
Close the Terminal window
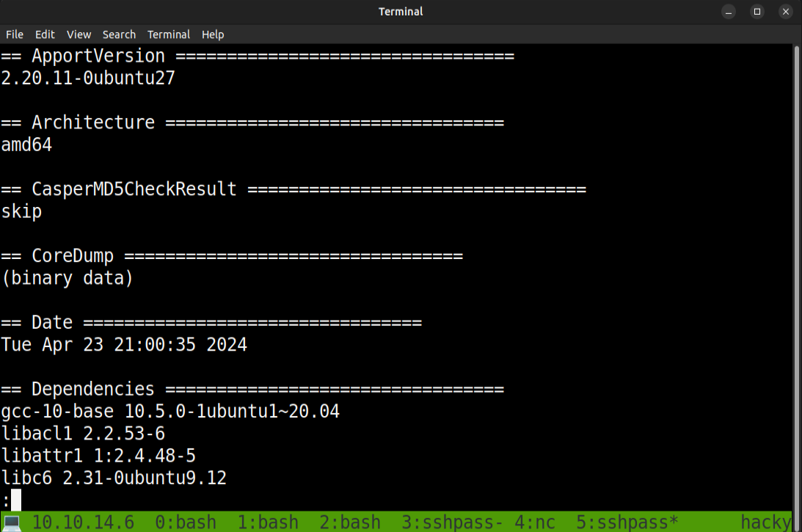tap(784, 11)
